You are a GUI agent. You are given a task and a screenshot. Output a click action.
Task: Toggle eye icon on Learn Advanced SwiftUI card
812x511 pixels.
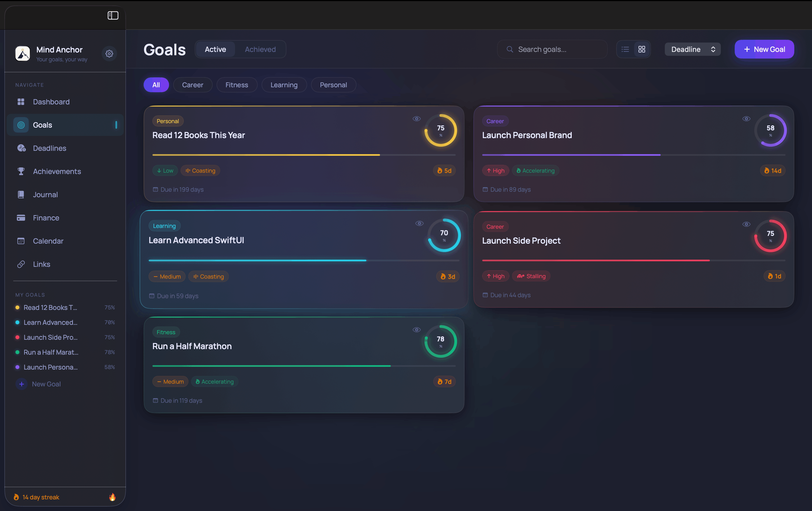click(419, 223)
